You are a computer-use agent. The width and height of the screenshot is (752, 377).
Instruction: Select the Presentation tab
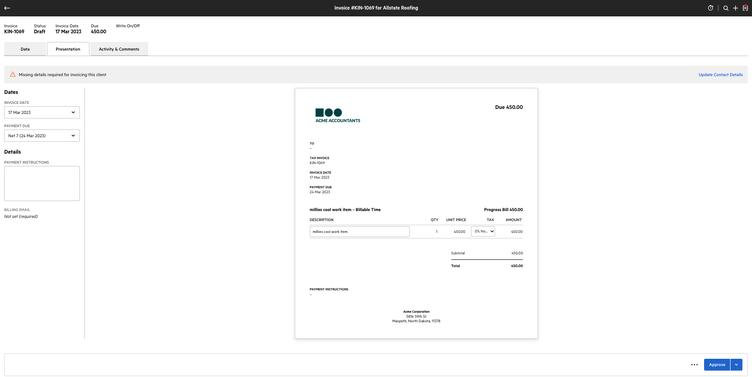(68, 49)
